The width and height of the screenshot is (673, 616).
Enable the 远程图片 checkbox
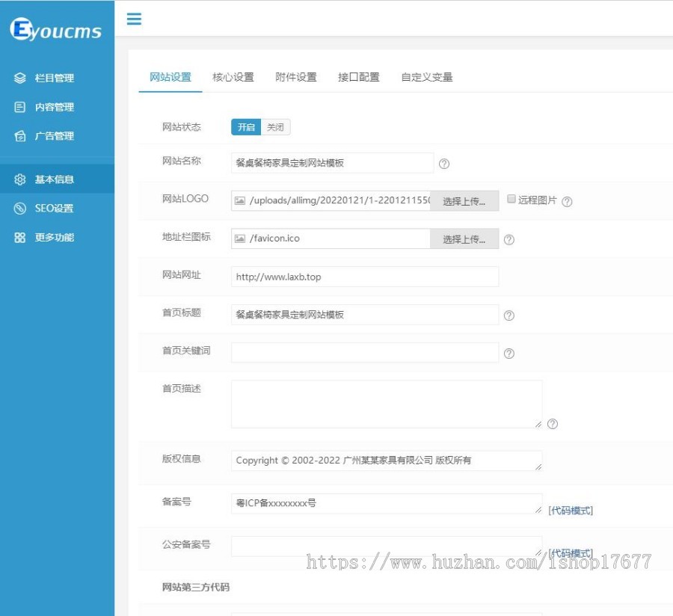coord(511,199)
